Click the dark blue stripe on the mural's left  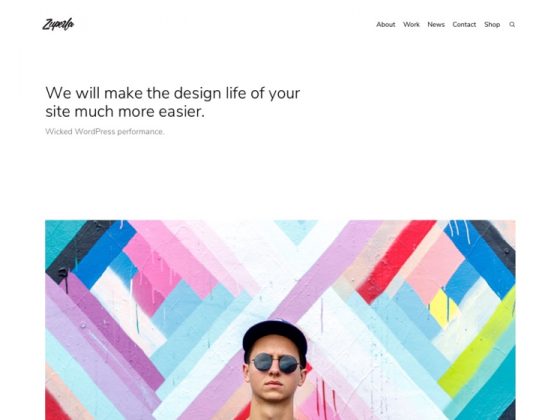pyautogui.click(x=104, y=250)
